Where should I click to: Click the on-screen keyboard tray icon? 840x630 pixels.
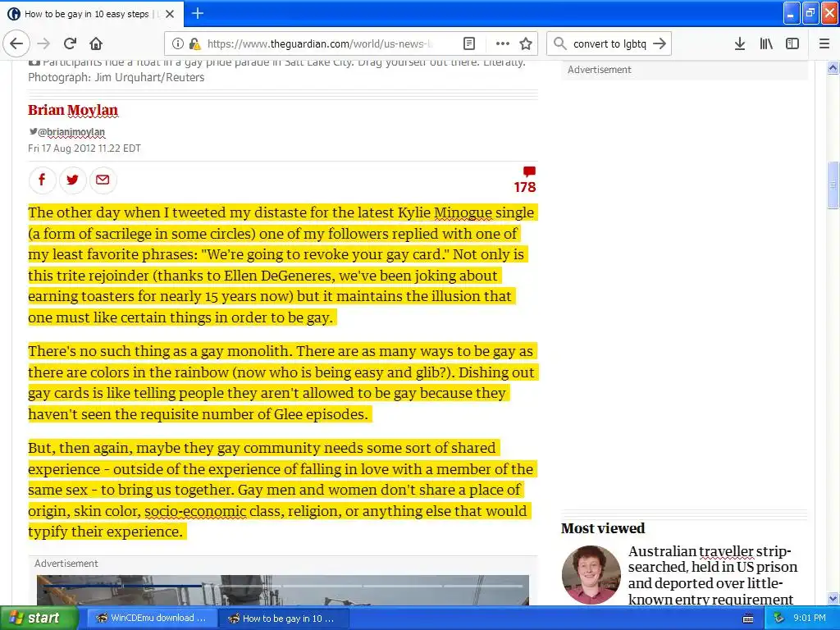point(748,619)
